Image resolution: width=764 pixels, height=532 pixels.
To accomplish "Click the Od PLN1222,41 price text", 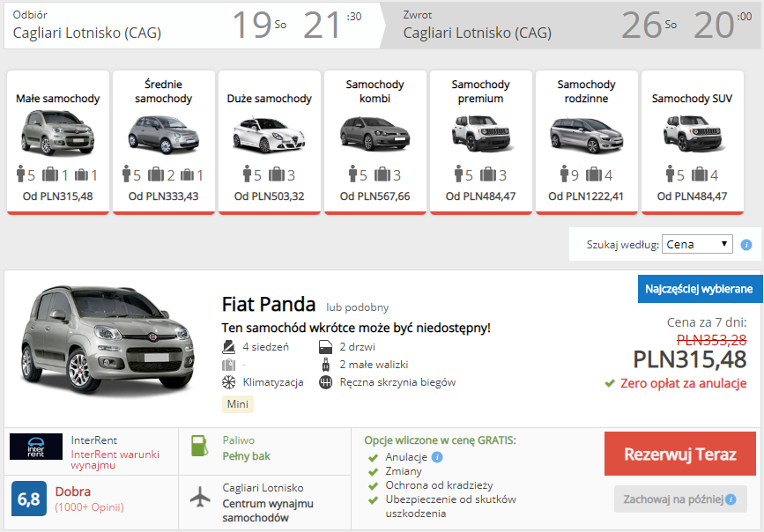I will click(x=586, y=196).
